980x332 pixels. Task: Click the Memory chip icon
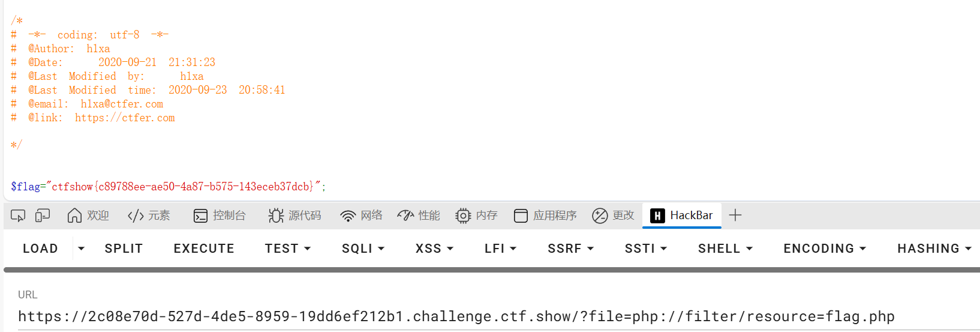[463, 216]
